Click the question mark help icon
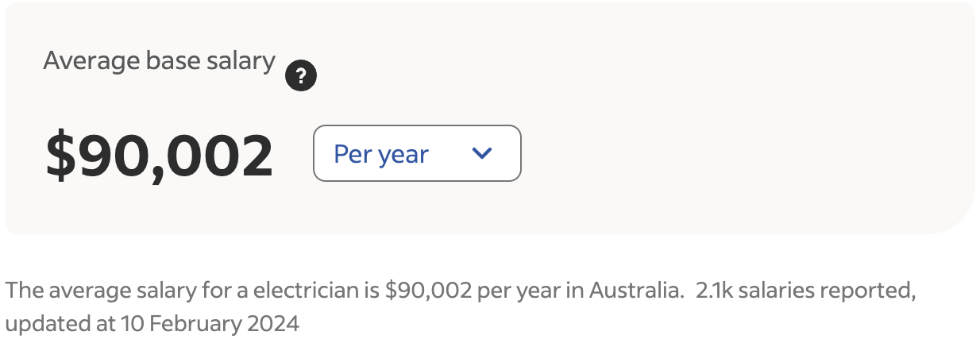The height and width of the screenshot is (343, 980). [301, 77]
